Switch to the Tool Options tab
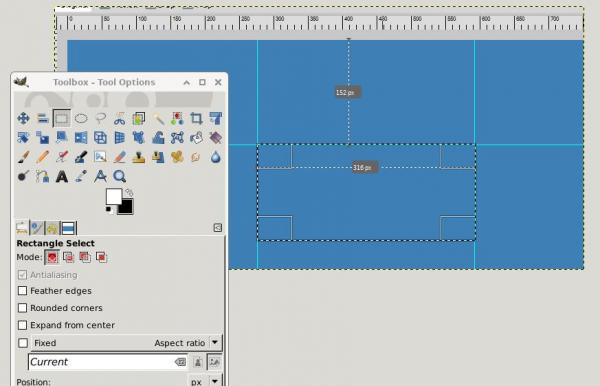This screenshot has height=386, width=600. [x=22, y=228]
